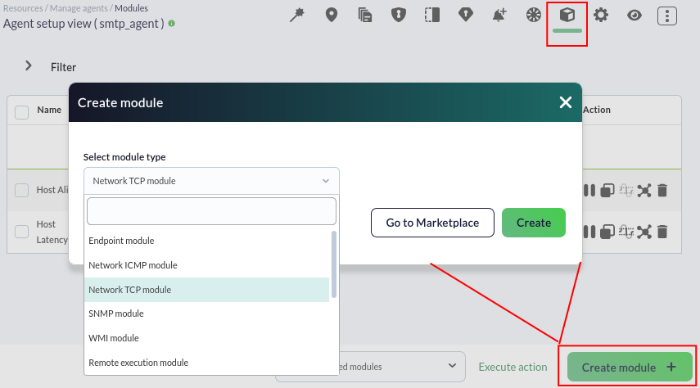
Task: Toggle the Select module type dropdown
Action: (211, 181)
